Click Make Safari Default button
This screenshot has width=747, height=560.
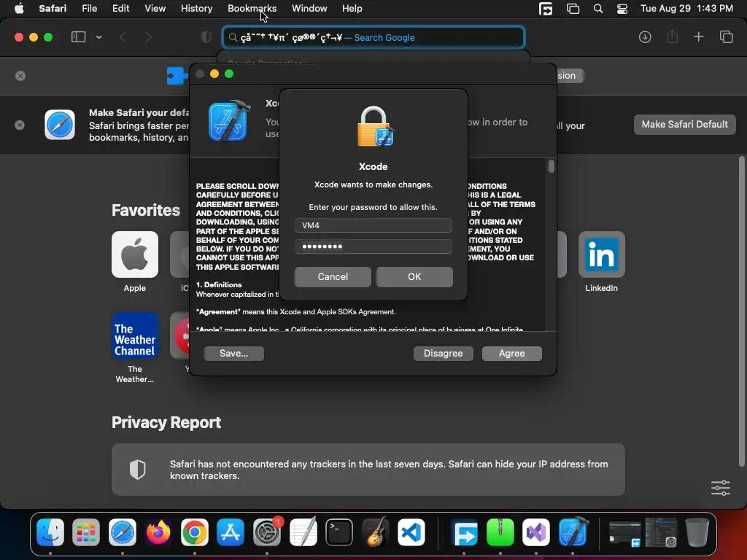pos(684,124)
